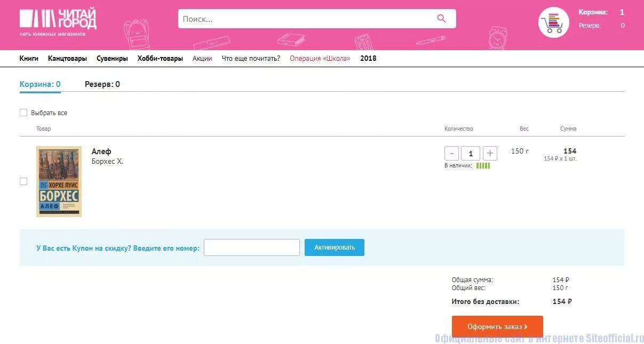The height and width of the screenshot is (344, 644).
Task: Click header Корзина: 1 label
Action: point(601,12)
